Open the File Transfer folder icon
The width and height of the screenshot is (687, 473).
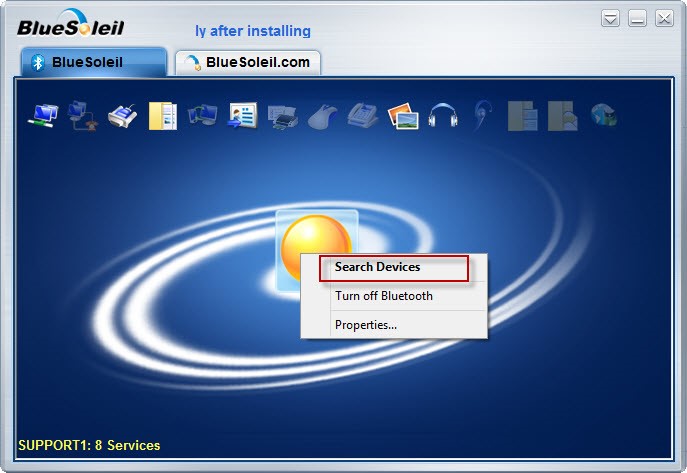[163, 116]
